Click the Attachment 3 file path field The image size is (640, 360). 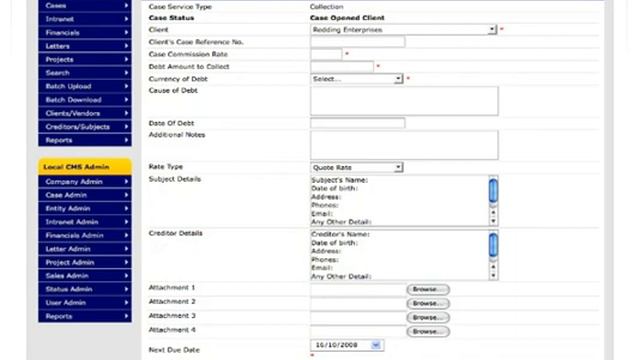(358, 317)
